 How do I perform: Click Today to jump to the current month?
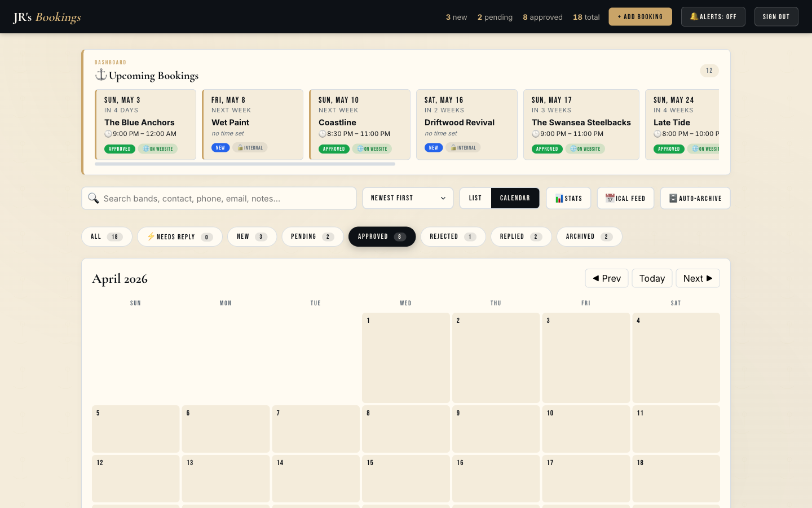tap(652, 278)
